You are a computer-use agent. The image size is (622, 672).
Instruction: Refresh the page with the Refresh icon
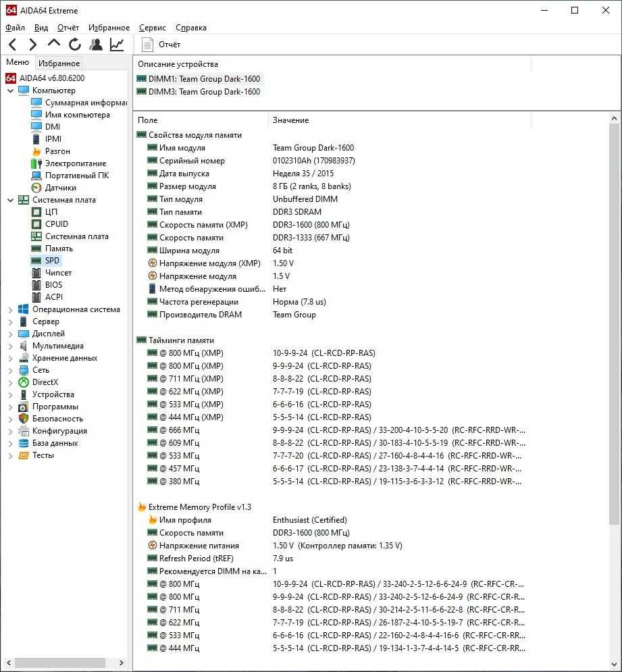click(74, 44)
